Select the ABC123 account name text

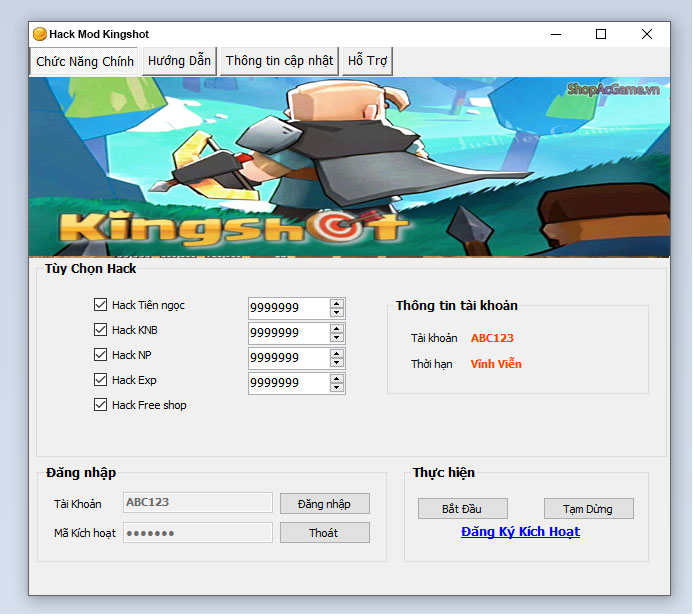(492, 338)
